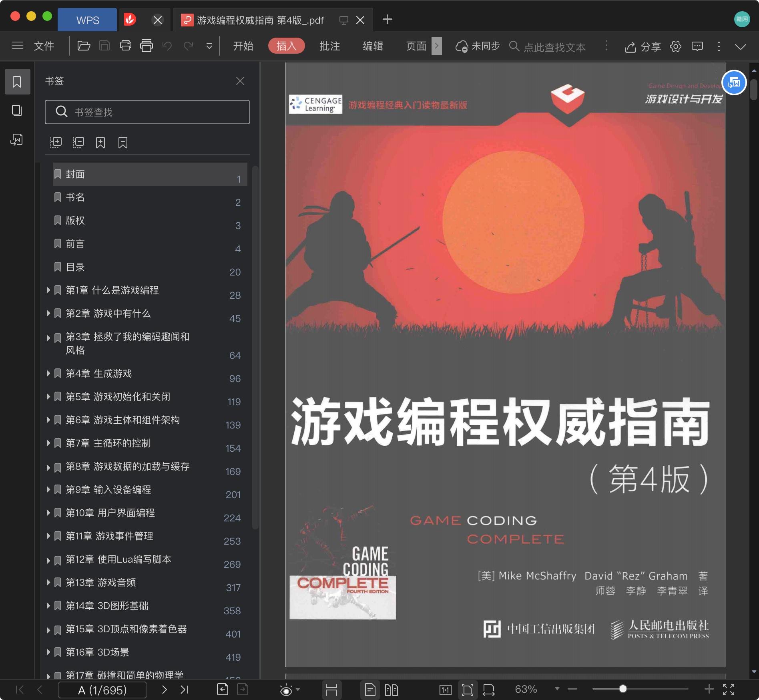Screen dimensions: 759x700
Task: Expand 第1章 什么是游戏编程 bookmark
Action: click(48, 290)
